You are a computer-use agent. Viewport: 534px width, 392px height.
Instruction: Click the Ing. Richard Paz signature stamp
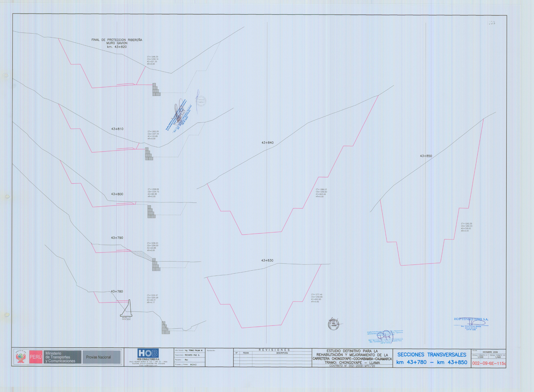tap(385, 337)
